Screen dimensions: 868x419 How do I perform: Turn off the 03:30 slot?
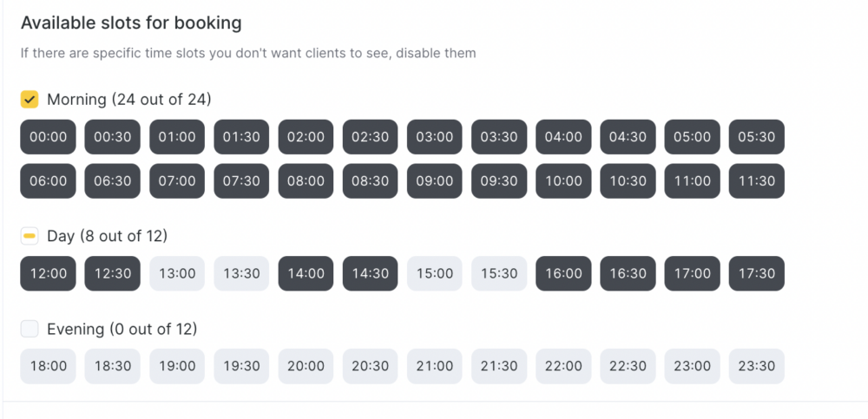tap(499, 137)
